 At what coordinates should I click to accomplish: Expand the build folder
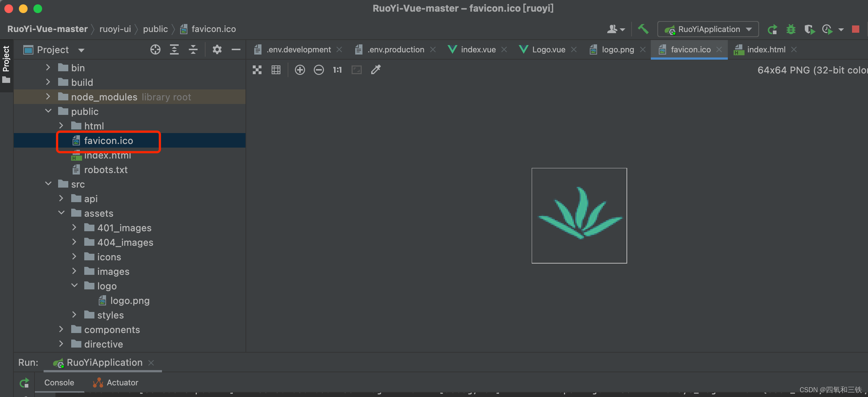click(x=48, y=82)
